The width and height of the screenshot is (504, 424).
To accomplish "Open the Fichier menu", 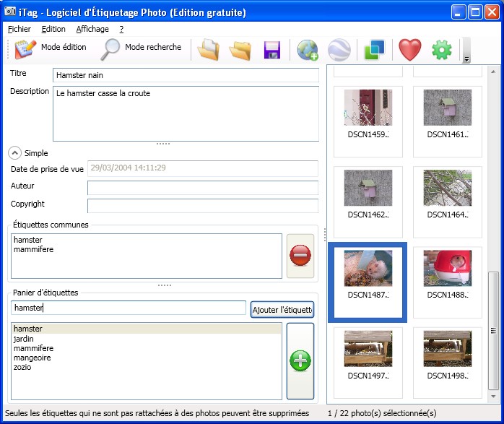I will click(x=19, y=29).
